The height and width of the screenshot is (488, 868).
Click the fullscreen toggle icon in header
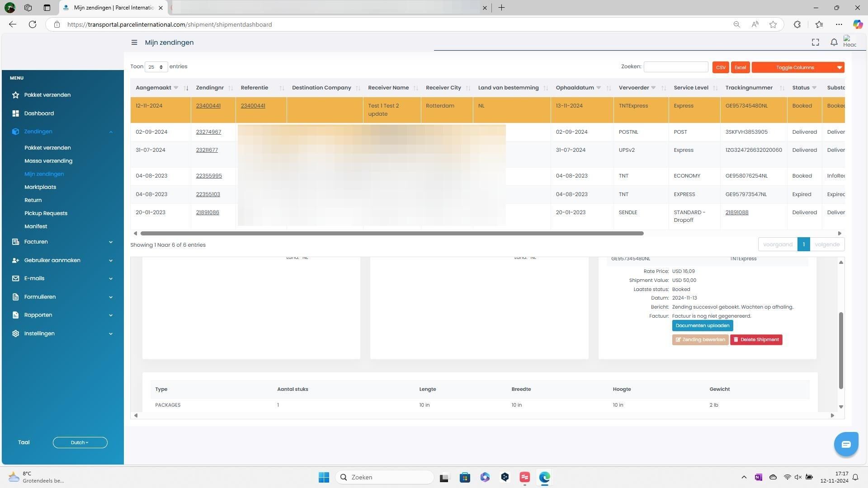(815, 42)
